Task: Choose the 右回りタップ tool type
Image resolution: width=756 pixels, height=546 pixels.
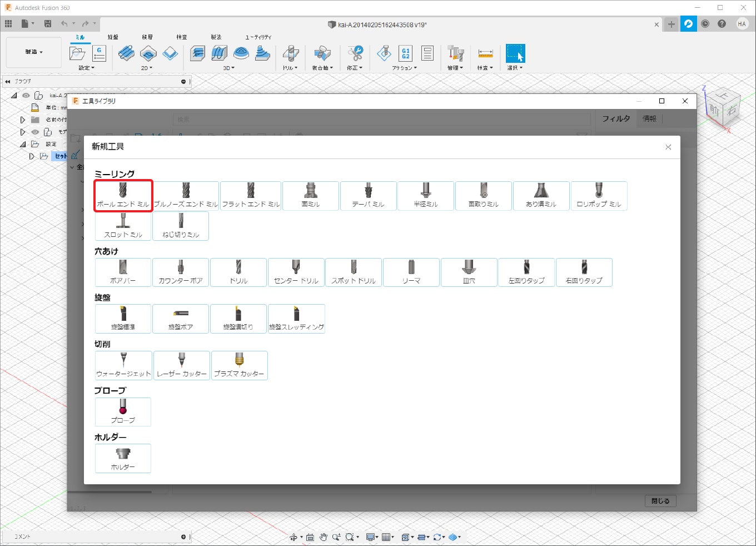Action: pyautogui.click(x=584, y=272)
